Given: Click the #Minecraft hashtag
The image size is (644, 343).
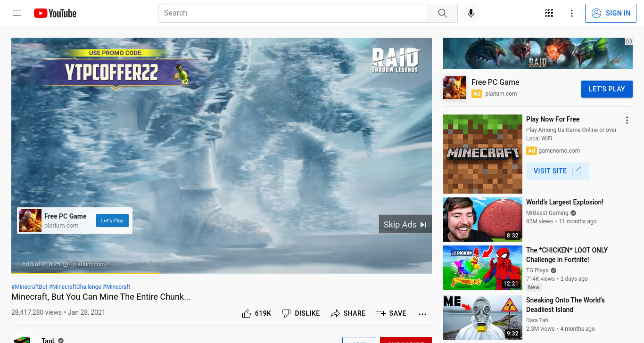Looking at the screenshot, I should (x=116, y=287).
